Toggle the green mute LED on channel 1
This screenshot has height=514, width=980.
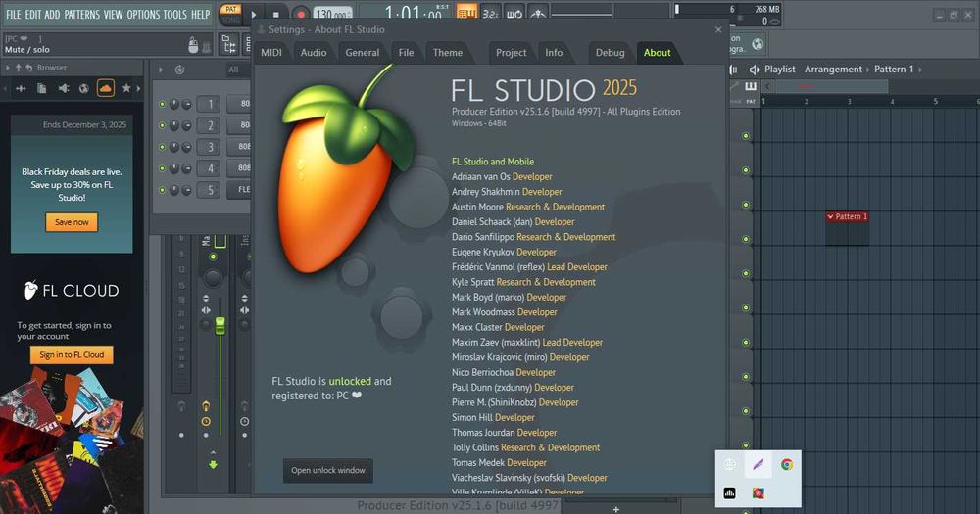click(162, 105)
